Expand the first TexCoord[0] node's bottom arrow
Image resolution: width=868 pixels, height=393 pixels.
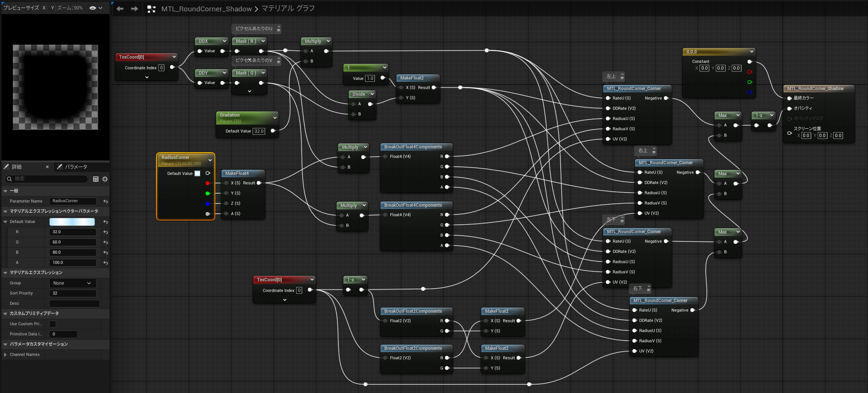147,77
